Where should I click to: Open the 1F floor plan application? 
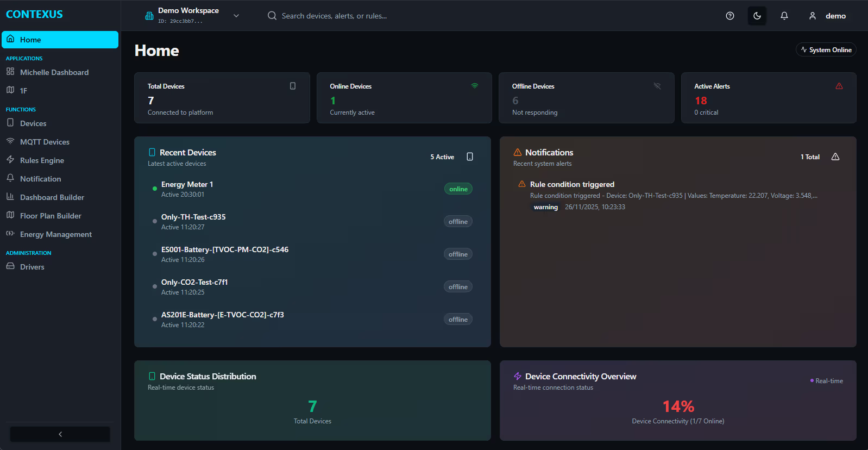(x=23, y=91)
